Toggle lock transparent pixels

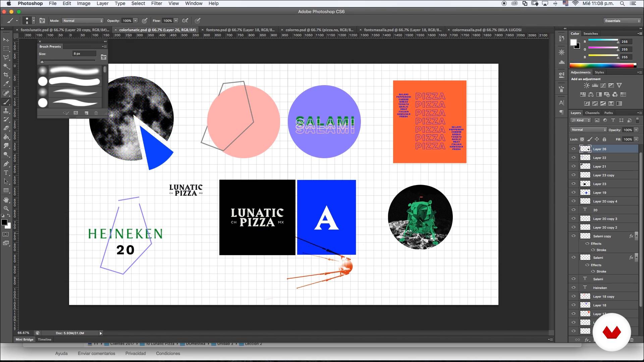coord(582,139)
